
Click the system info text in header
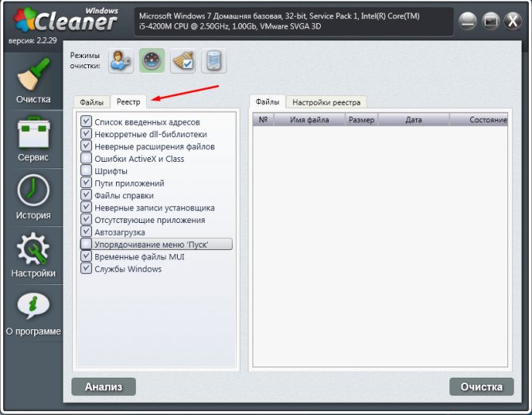(x=279, y=21)
